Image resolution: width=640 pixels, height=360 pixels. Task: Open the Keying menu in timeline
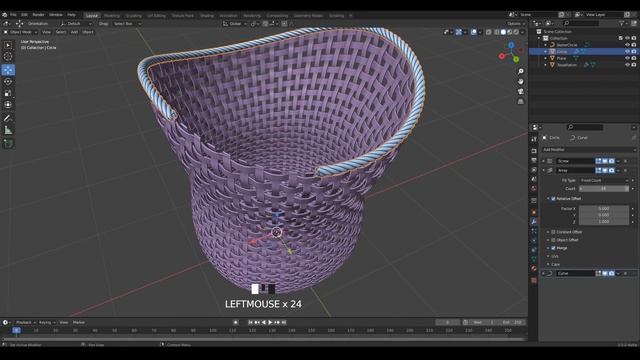pos(46,322)
